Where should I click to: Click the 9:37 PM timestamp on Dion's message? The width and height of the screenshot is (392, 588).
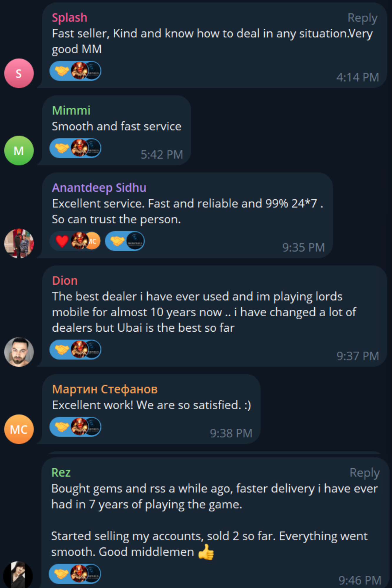click(x=358, y=356)
